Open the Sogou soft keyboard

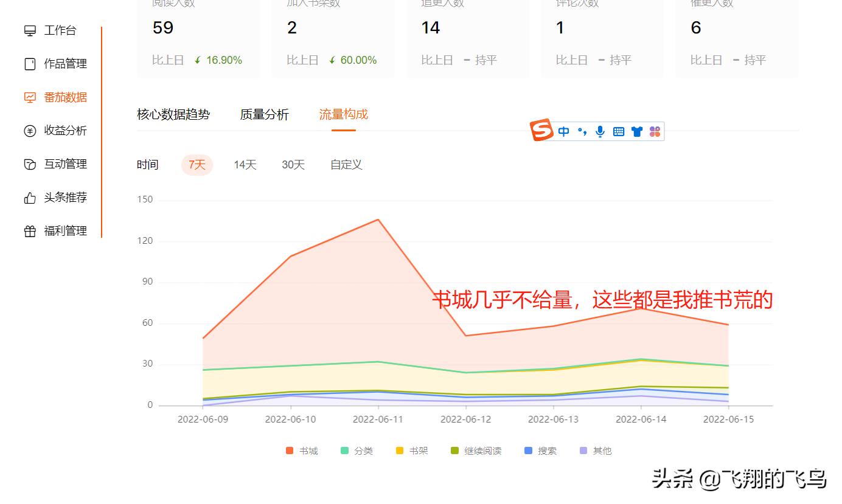click(618, 131)
